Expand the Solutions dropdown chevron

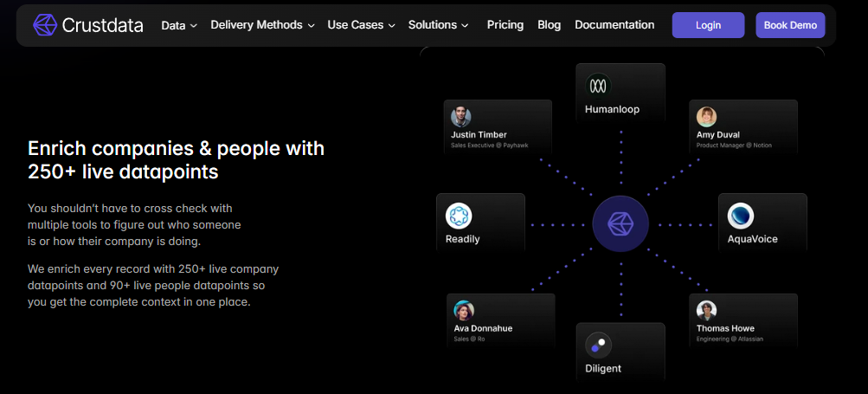coord(465,25)
